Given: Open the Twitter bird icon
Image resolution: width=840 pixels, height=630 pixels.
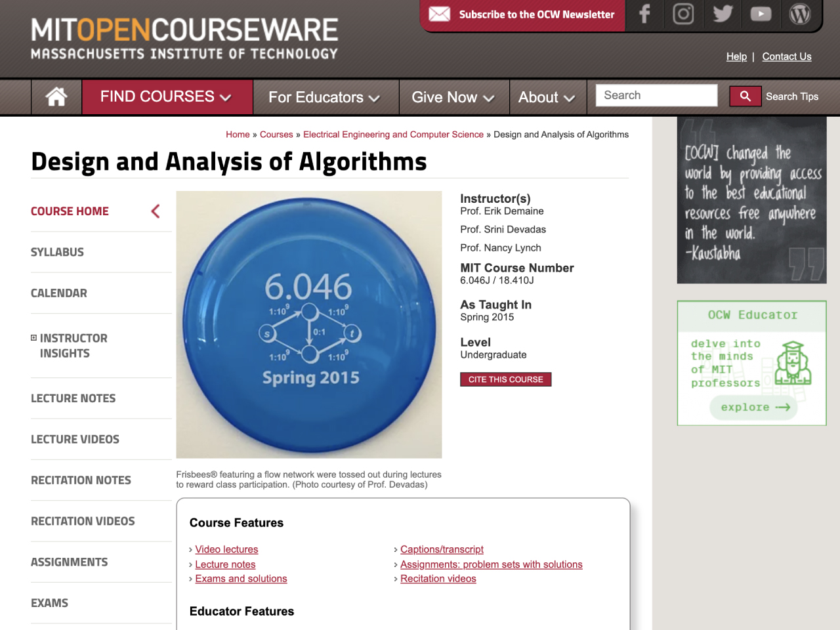Looking at the screenshot, I should click(x=723, y=14).
